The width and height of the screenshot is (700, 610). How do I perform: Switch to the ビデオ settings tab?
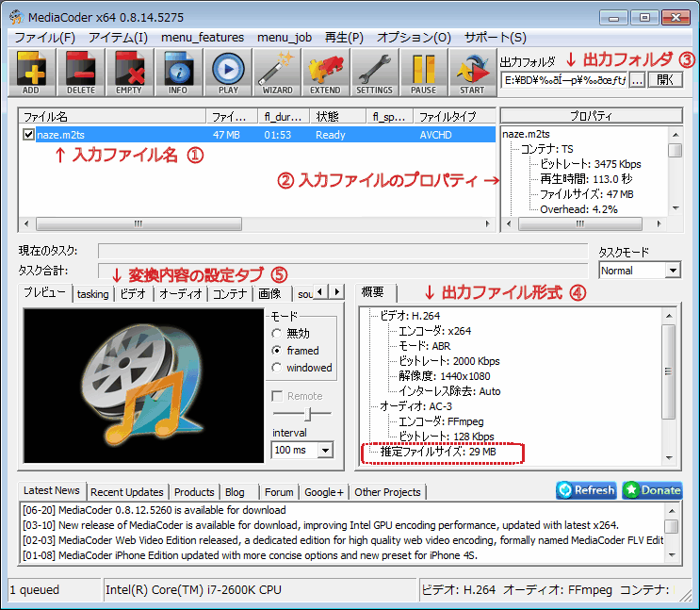pos(133,294)
